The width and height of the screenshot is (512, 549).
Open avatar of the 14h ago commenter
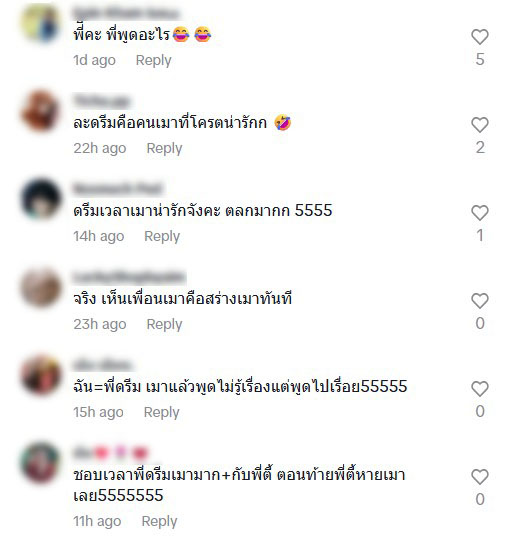(41, 199)
